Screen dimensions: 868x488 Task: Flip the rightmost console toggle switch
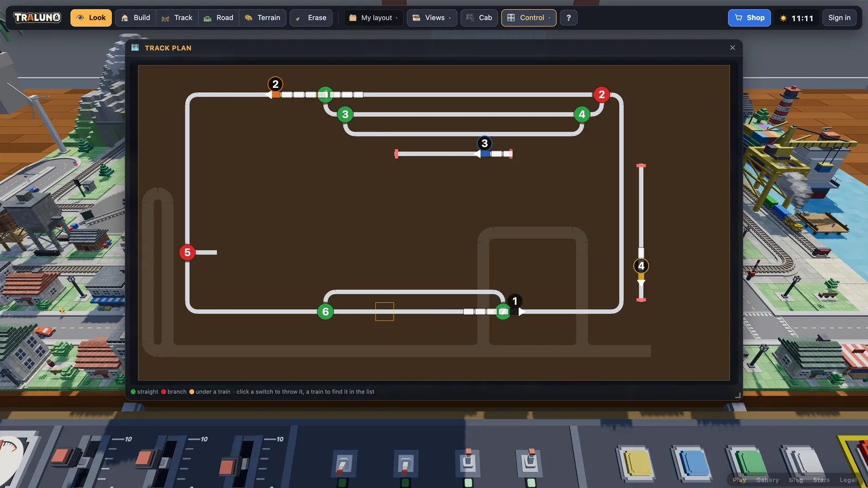(x=530, y=462)
